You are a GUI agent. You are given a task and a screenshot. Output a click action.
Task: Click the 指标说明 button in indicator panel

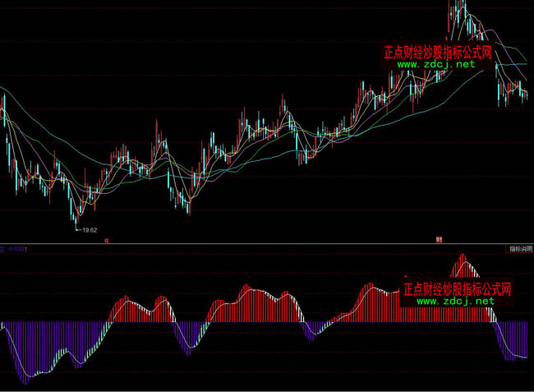click(519, 247)
